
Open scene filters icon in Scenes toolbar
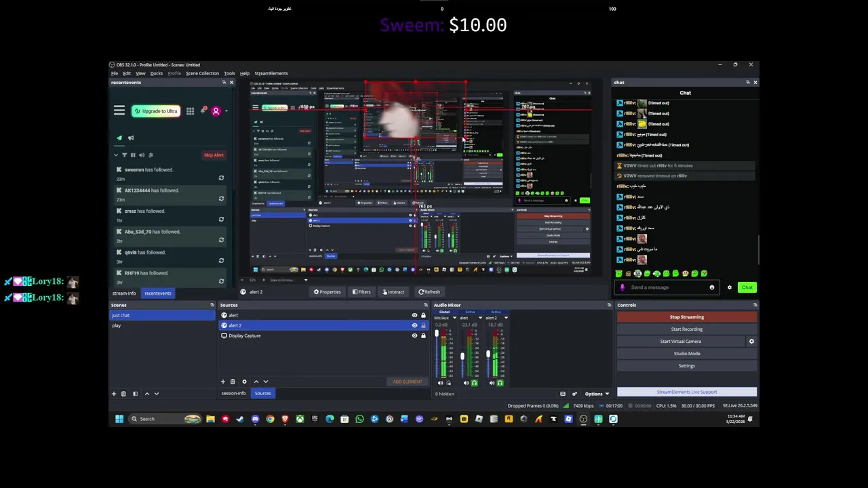[135, 393]
